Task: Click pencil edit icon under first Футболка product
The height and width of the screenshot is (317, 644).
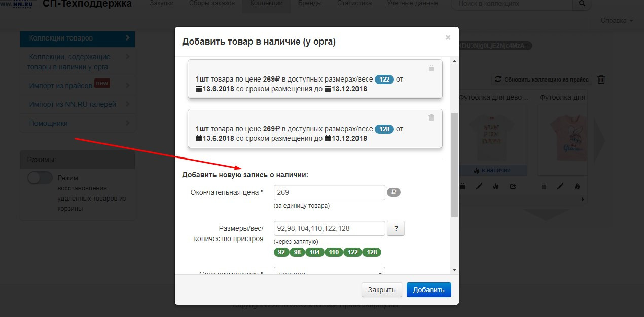Action: coord(479,186)
